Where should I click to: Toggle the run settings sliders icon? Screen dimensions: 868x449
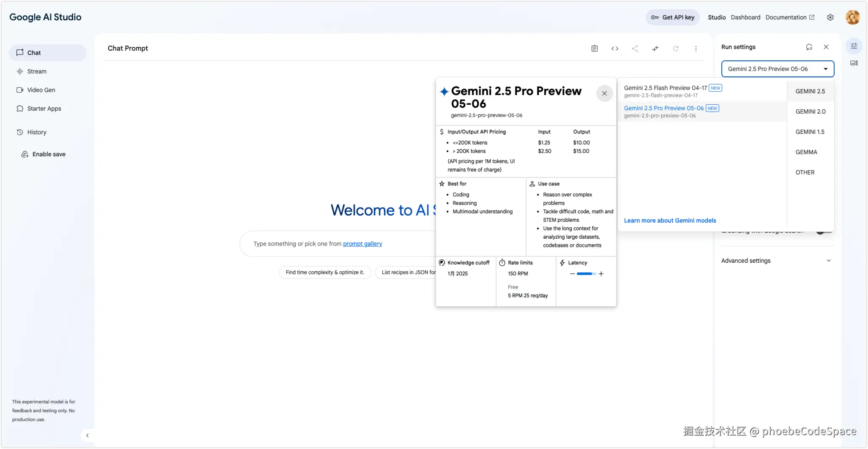854,46
